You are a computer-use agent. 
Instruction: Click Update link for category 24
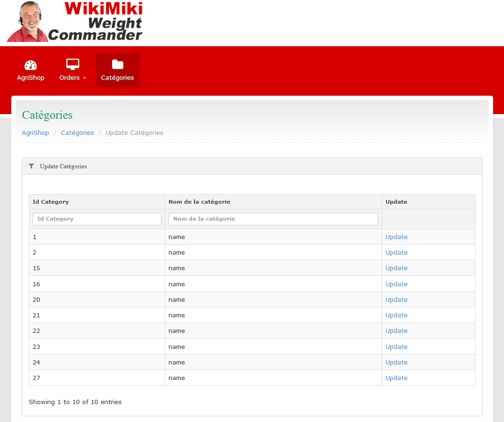396,362
